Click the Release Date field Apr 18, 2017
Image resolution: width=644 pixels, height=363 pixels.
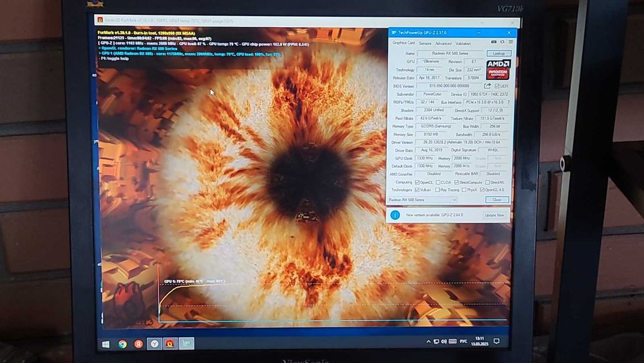click(429, 78)
